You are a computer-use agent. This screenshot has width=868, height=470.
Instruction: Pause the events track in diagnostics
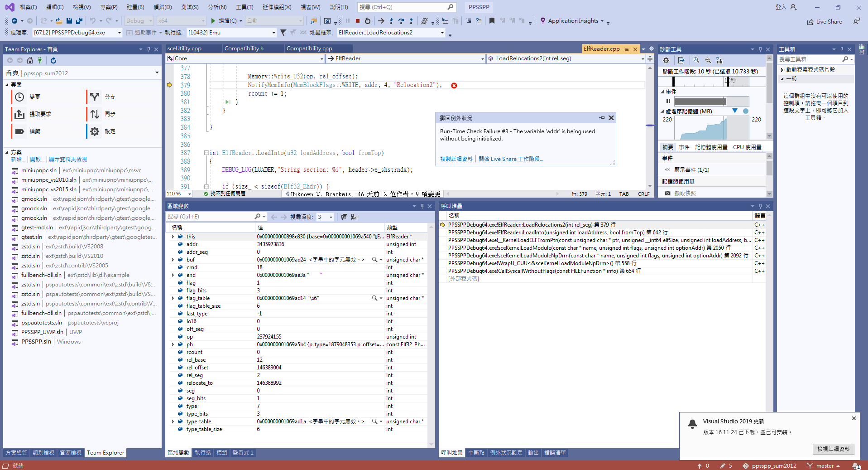[668, 101]
